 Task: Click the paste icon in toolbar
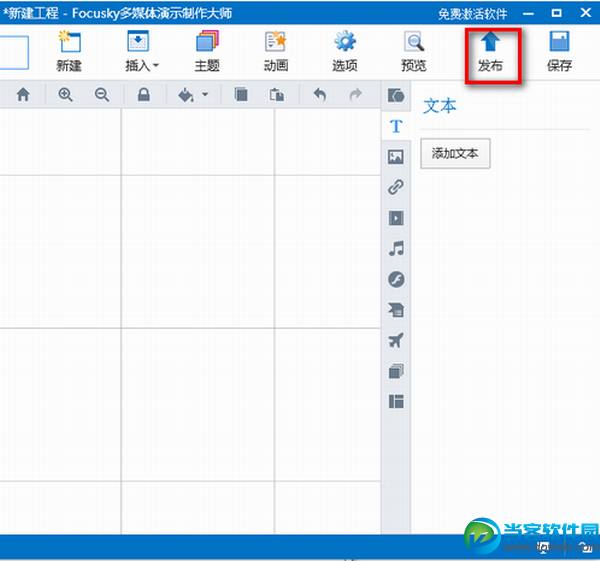277,95
